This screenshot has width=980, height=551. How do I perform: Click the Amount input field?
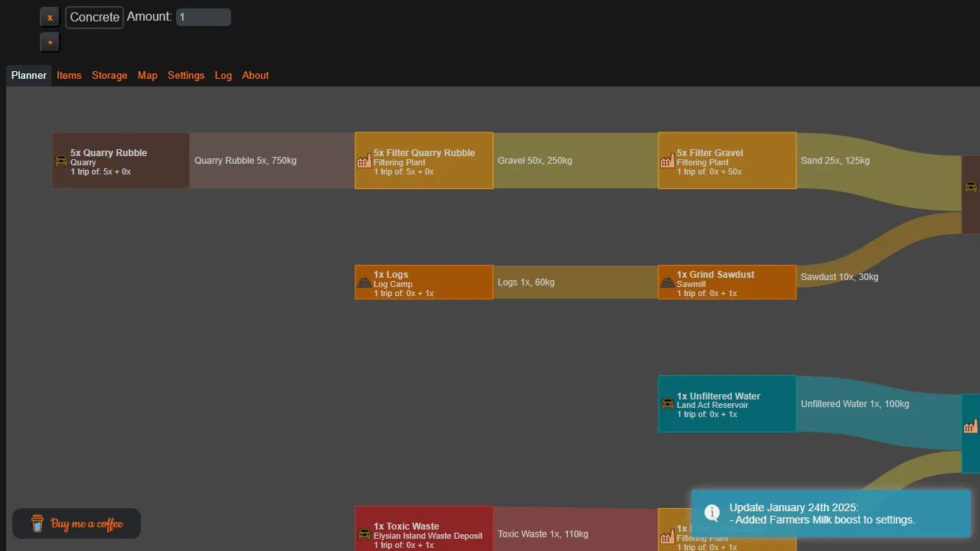point(203,17)
